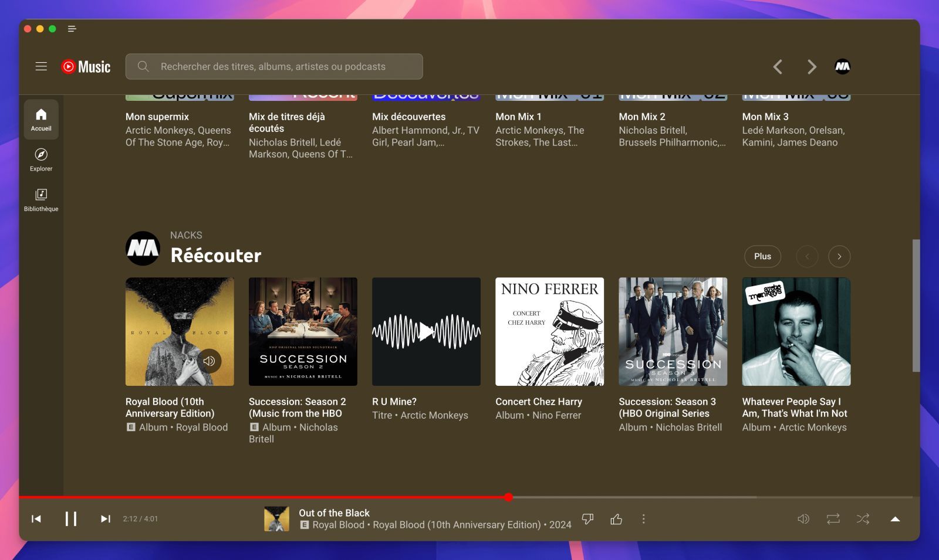
Task: Click the progress bar's red scrubber handle
Action: (508, 497)
